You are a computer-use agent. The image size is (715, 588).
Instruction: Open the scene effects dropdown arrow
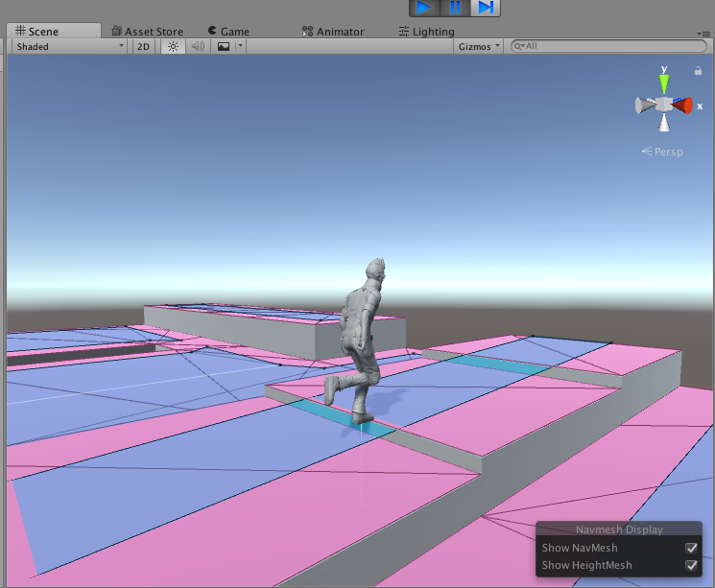click(x=240, y=46)
